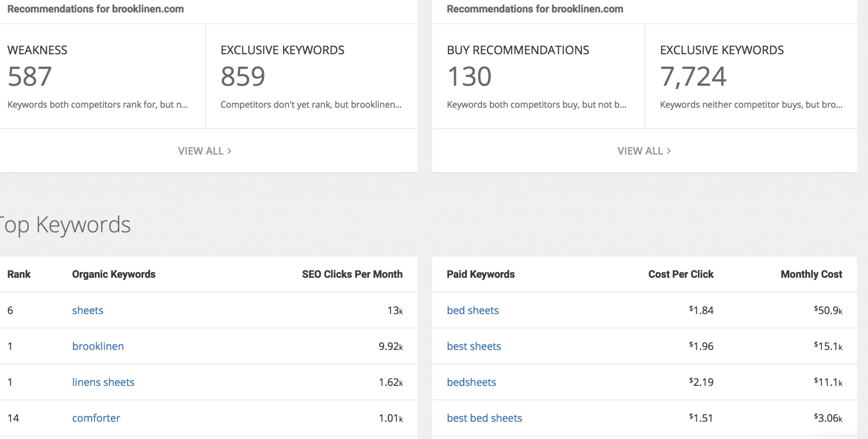Click the Paid Keywords column header

click(481, 274)
